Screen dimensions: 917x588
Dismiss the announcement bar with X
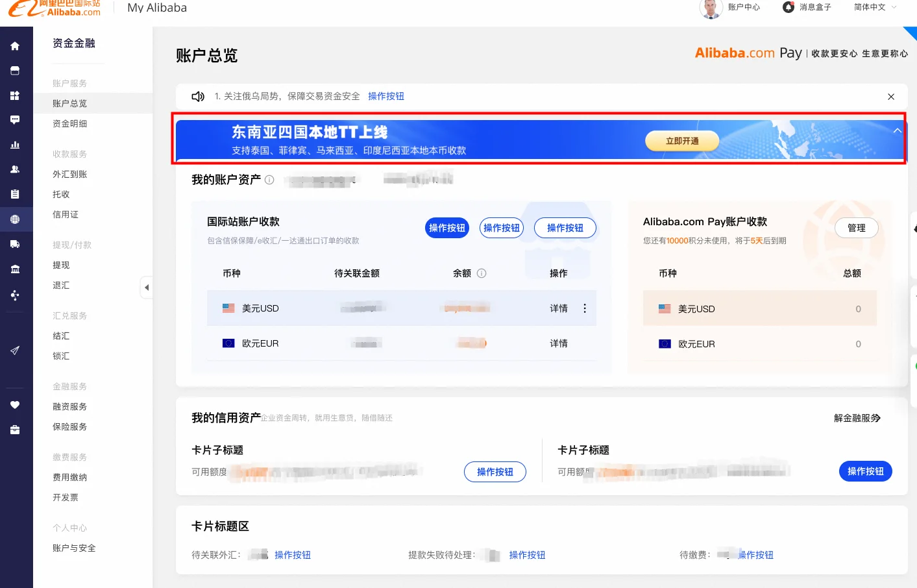pyautogui.click(x=891, y=97)
